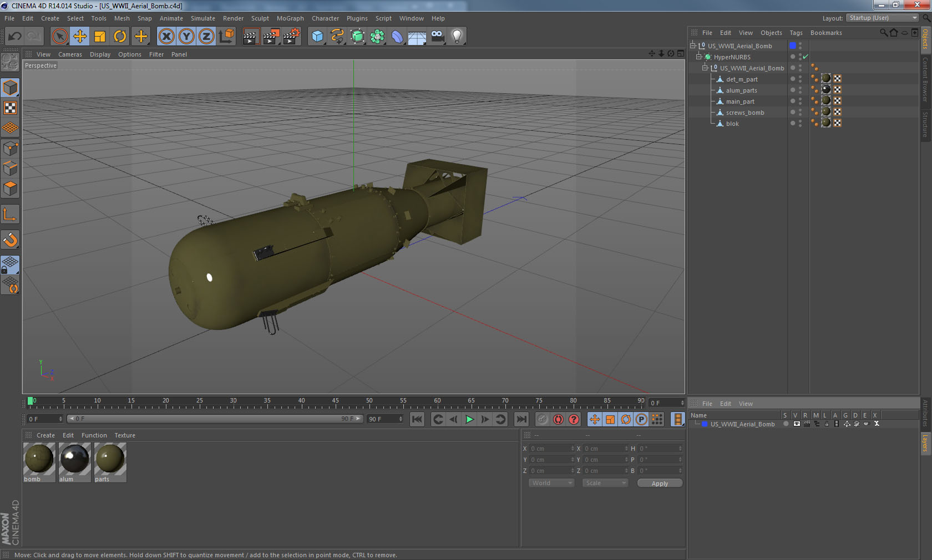The height and width of the screenshot is (560, 932).
Task: Add Floor environment object icon
Action: (417, 37)
